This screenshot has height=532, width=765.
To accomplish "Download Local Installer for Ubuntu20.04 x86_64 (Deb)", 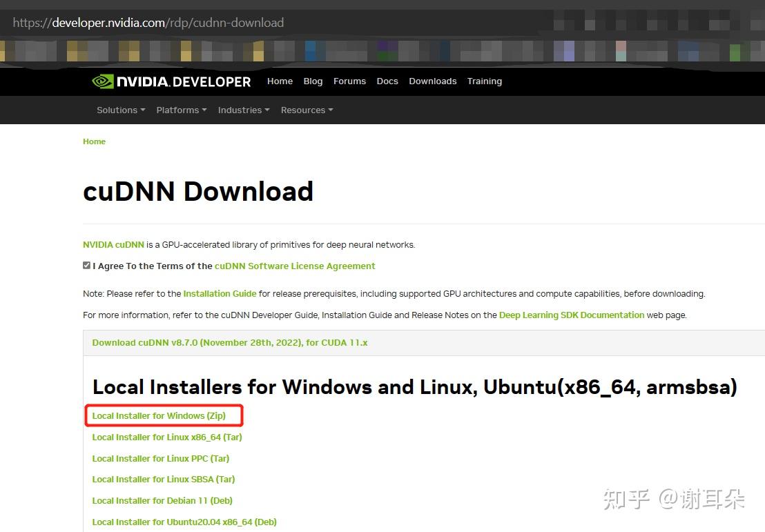I will click(184, 522).
